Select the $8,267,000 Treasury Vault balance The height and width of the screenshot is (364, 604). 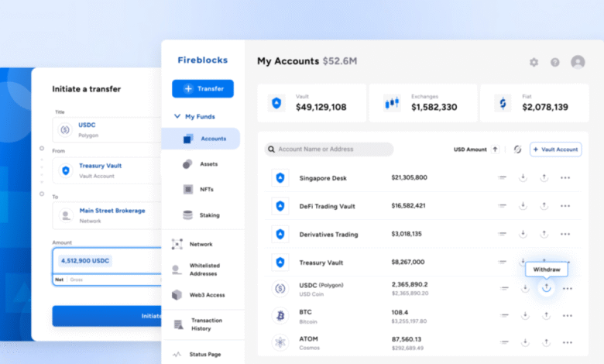click(408, 262)
